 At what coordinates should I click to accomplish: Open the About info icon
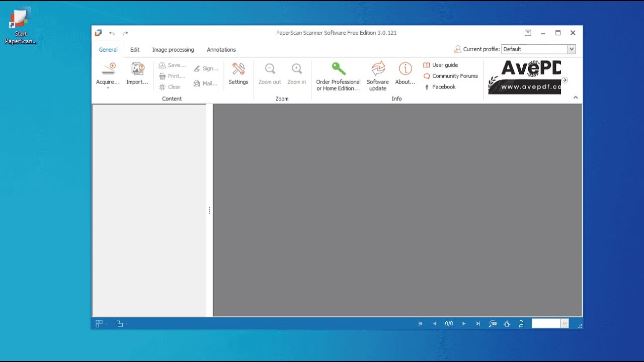pyautogui.click(x=406, y=73)
